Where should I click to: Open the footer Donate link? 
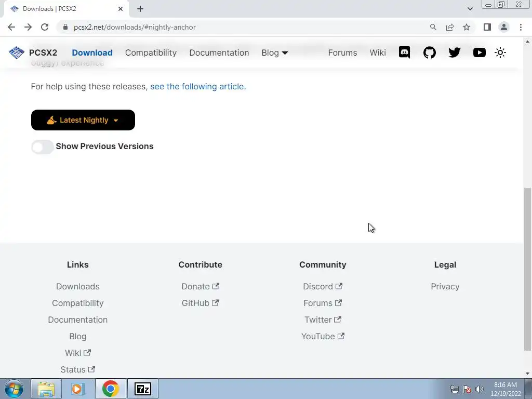pos(200,286)
